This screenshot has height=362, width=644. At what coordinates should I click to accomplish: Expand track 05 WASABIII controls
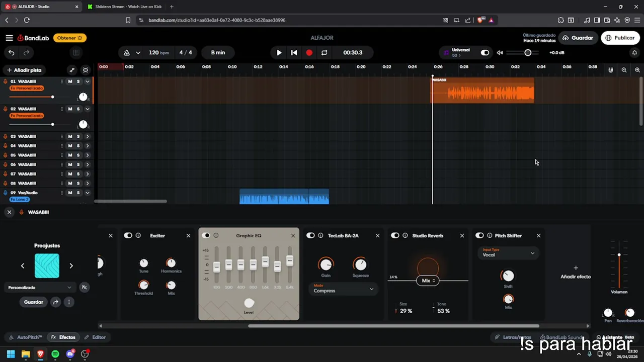coord(88,155)
